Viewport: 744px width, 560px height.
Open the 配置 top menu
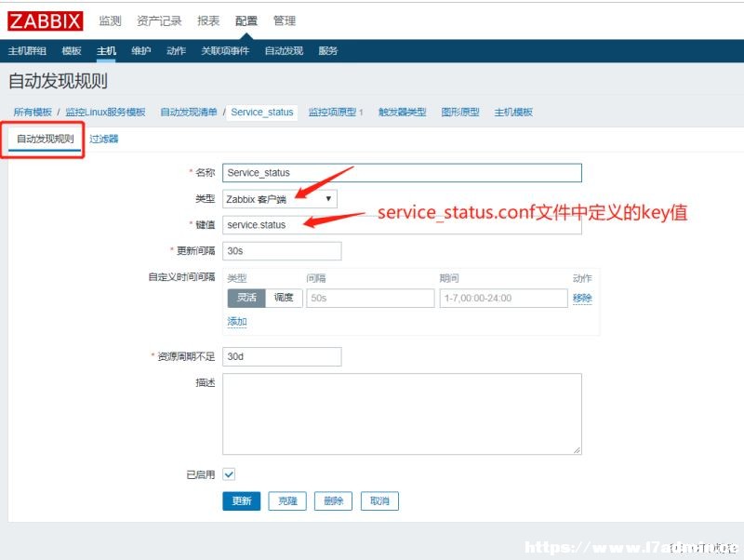pos(246,20)
